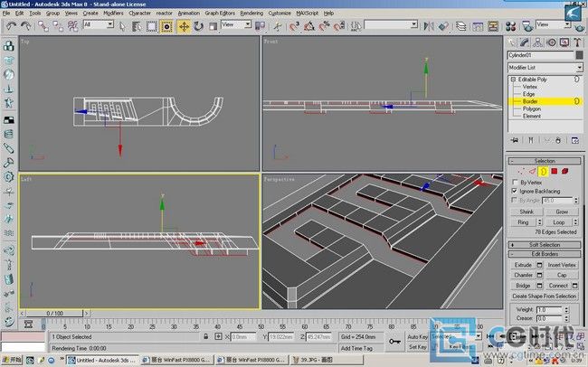
Task: Click the time slider showing 0 / 100
Action: pyautogui.click(x=55, y=314)
